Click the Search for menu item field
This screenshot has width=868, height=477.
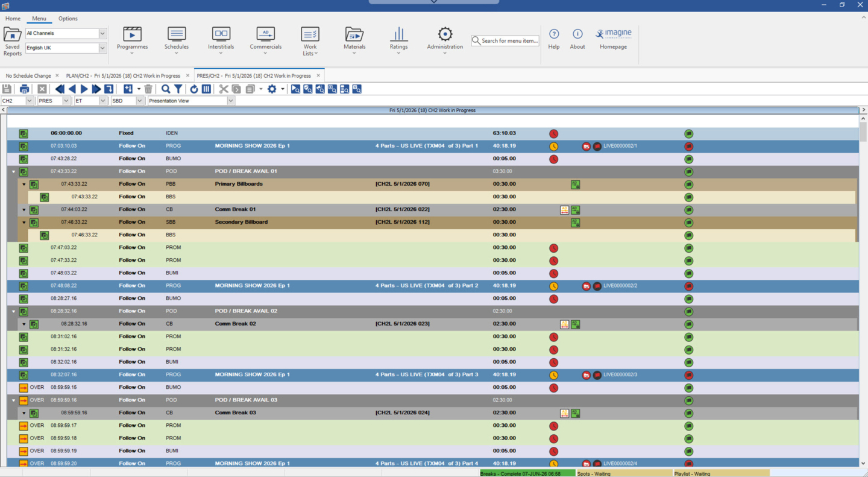tap(505, 40)
